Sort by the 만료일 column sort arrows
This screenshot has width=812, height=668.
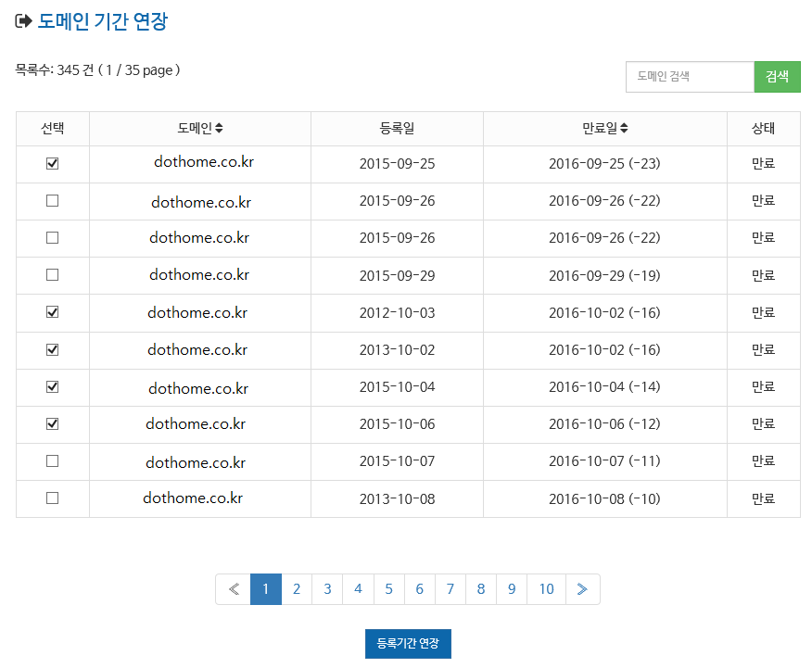624,128
